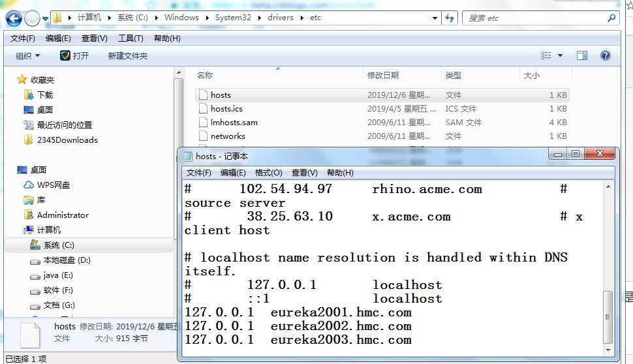Select hosts.ics file icon
This screenshot has width=633, height=364.
[x=203, y=108]
